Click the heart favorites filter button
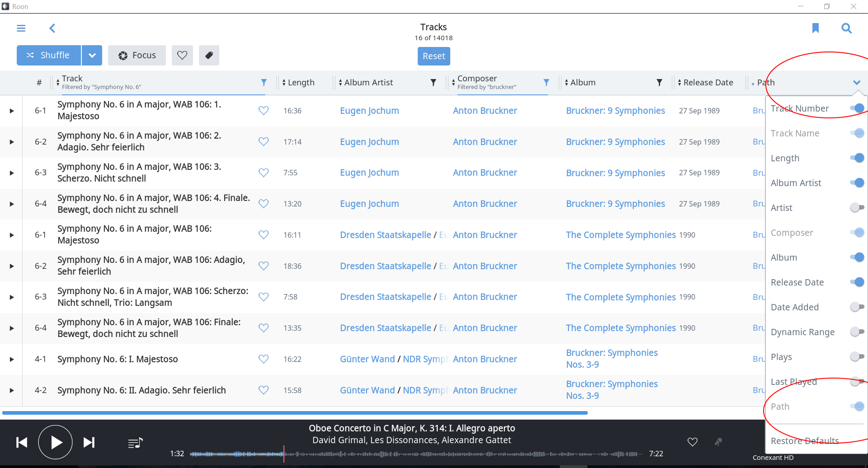 coord(182,55)
